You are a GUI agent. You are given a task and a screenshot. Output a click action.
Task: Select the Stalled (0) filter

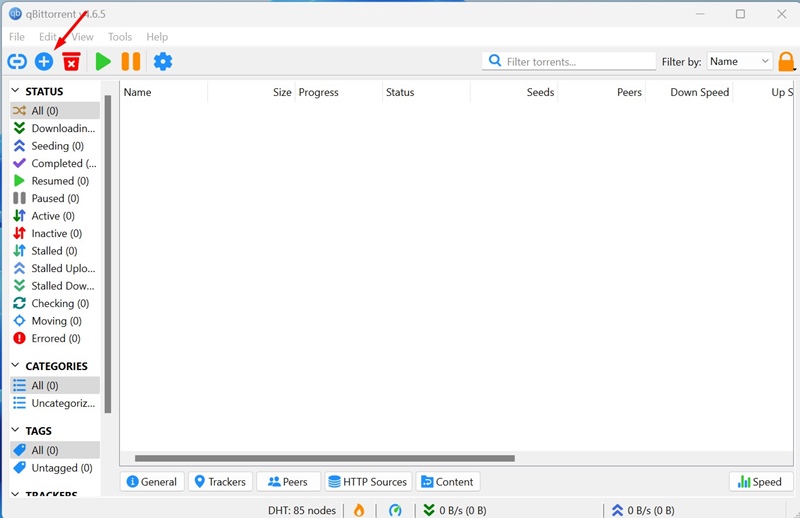[x=55, y=251]
